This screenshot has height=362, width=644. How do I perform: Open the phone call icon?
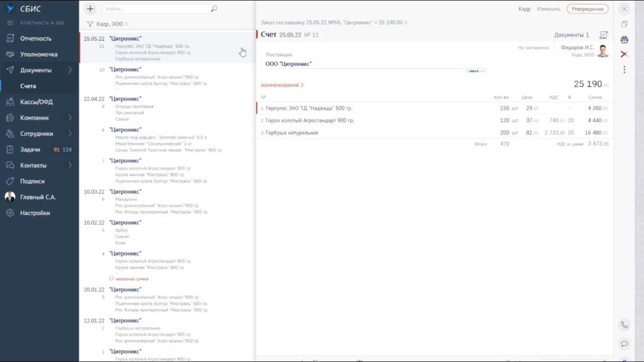pos(624,325)
